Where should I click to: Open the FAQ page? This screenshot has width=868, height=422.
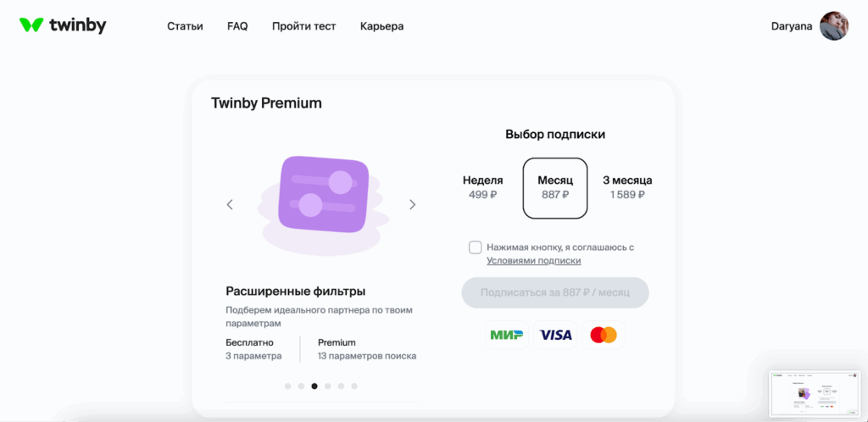[x=237, y=26]
